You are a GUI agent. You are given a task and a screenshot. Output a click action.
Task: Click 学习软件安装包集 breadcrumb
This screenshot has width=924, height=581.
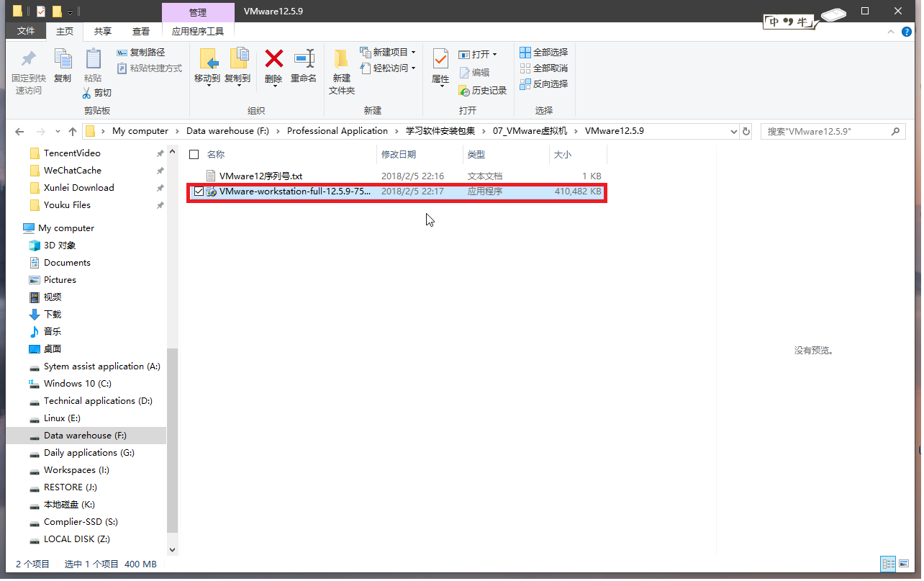[x=440, y=131]
